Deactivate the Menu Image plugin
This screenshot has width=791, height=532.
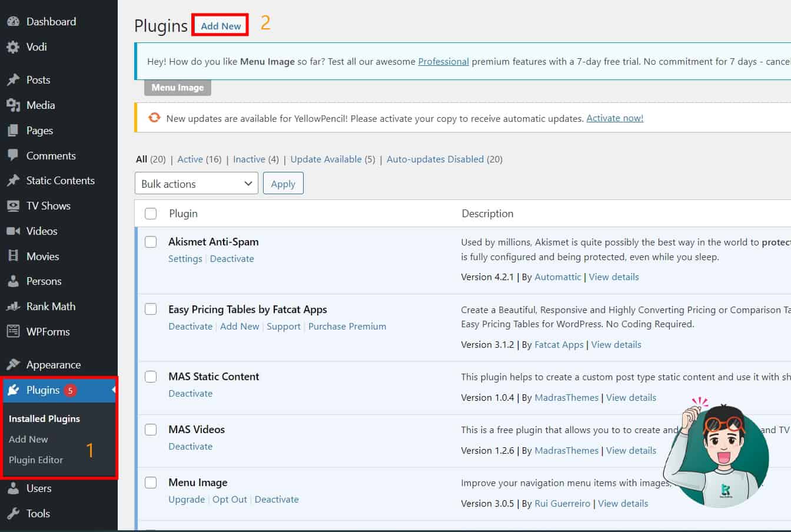click(x=277, y=500)
